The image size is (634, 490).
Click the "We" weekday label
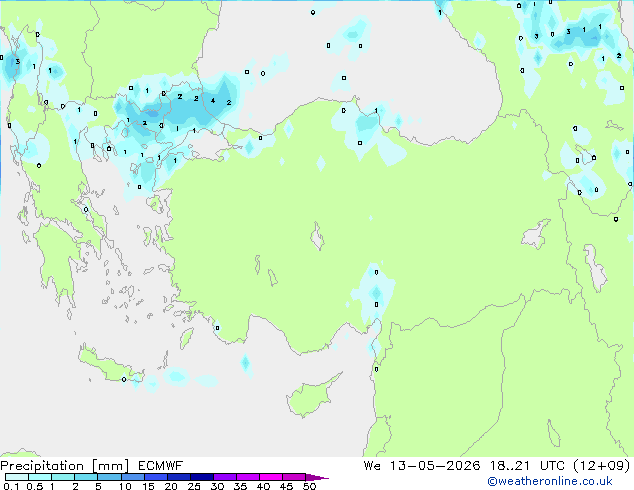[x=372, y=466]
